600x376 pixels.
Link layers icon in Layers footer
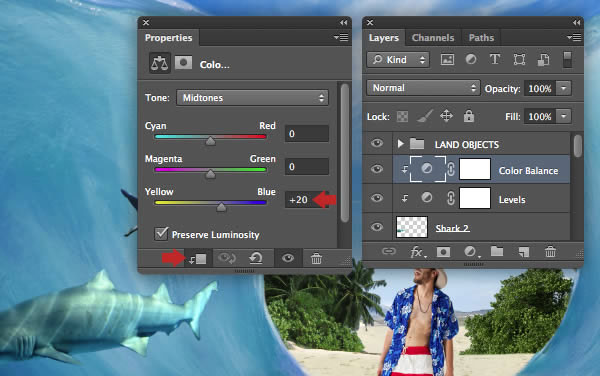pyautogui.click(x=389, y=251)
